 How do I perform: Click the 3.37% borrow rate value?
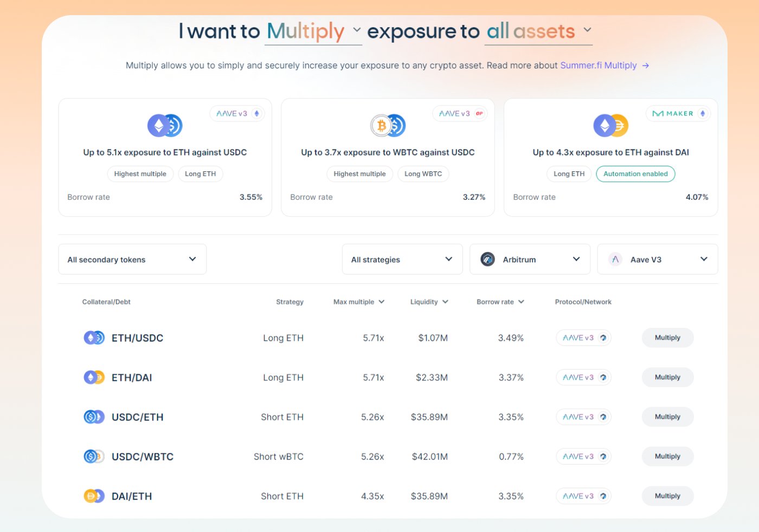click(x=511, y=378)
